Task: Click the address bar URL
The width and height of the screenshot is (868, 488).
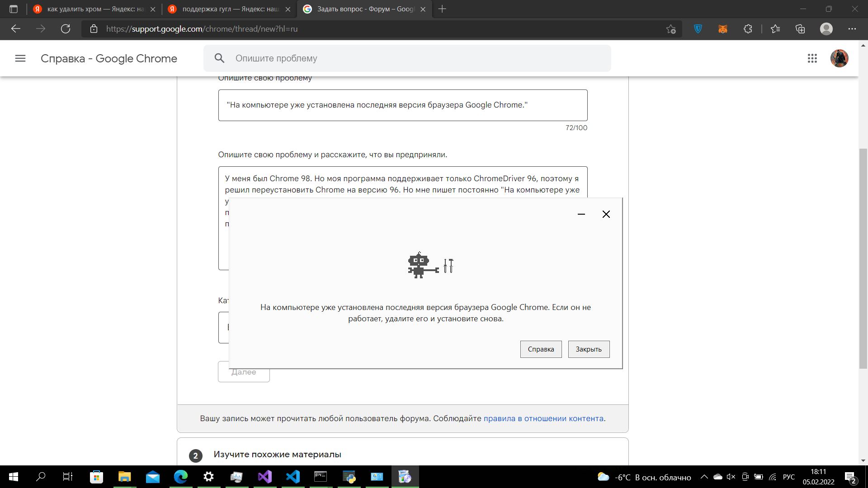Action: point(202,29)
